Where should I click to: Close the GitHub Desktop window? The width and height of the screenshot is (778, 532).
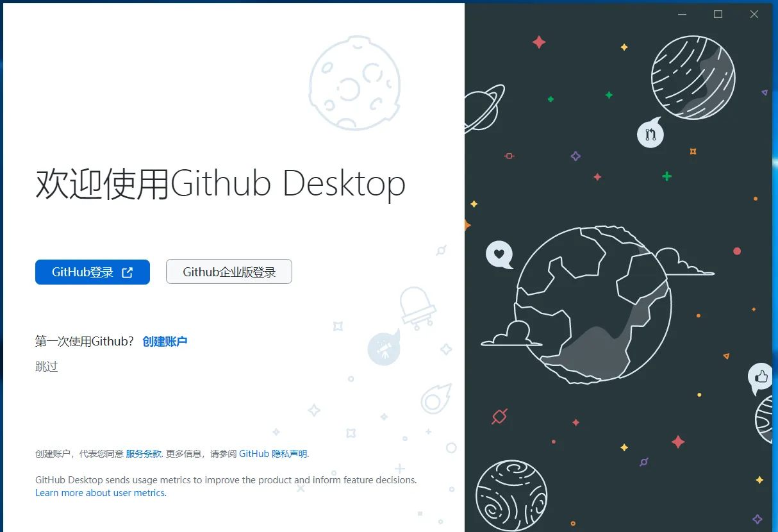pos(754,14)
